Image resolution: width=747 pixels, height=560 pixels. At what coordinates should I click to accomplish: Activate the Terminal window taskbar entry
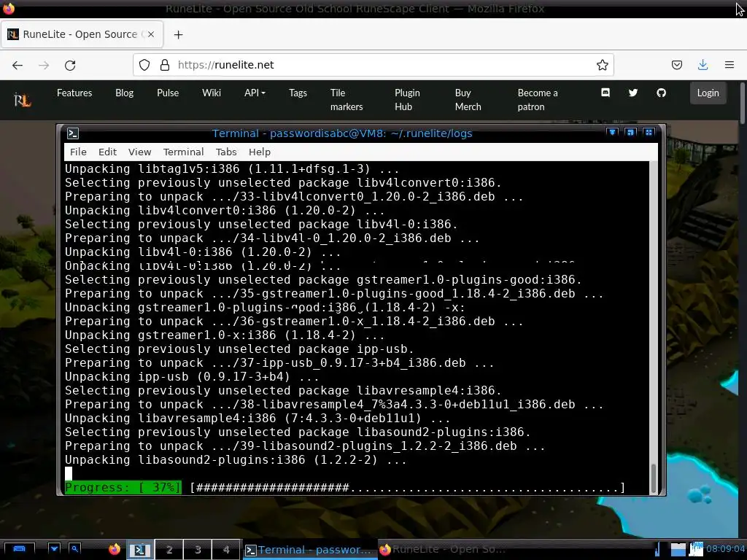(309, 550)
